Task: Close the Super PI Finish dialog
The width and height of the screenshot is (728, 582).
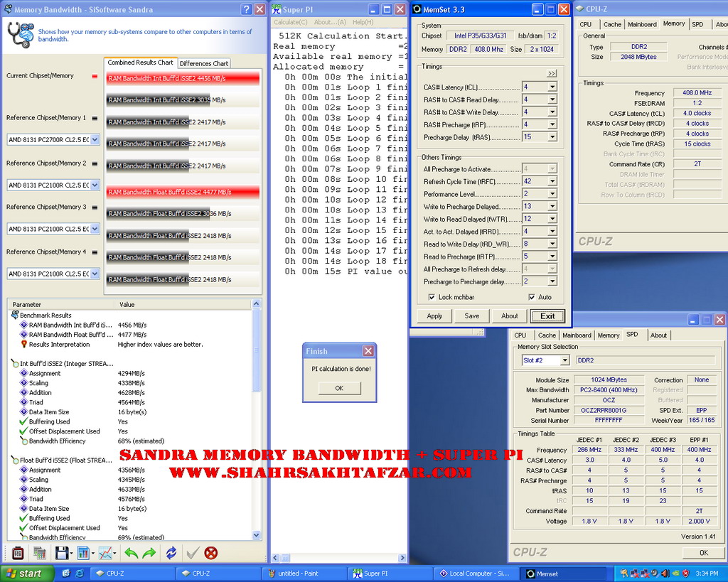Action: [x=368, y=351]
